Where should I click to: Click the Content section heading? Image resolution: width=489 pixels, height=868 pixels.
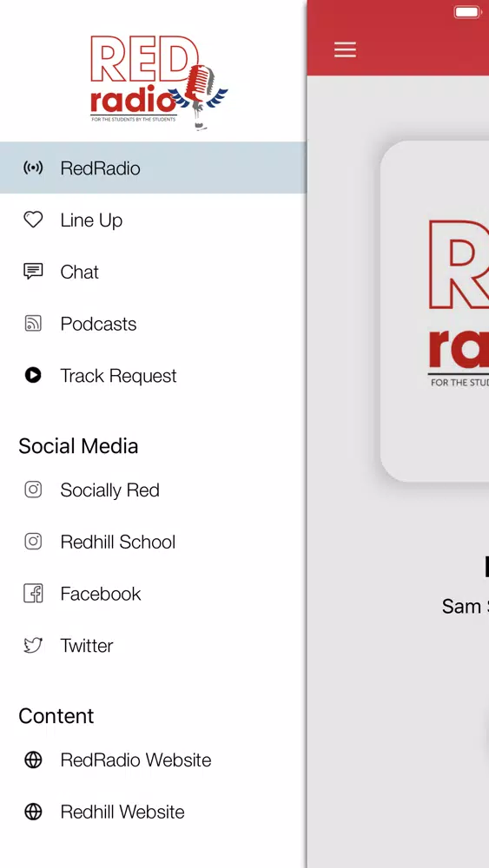pos(56,716)
